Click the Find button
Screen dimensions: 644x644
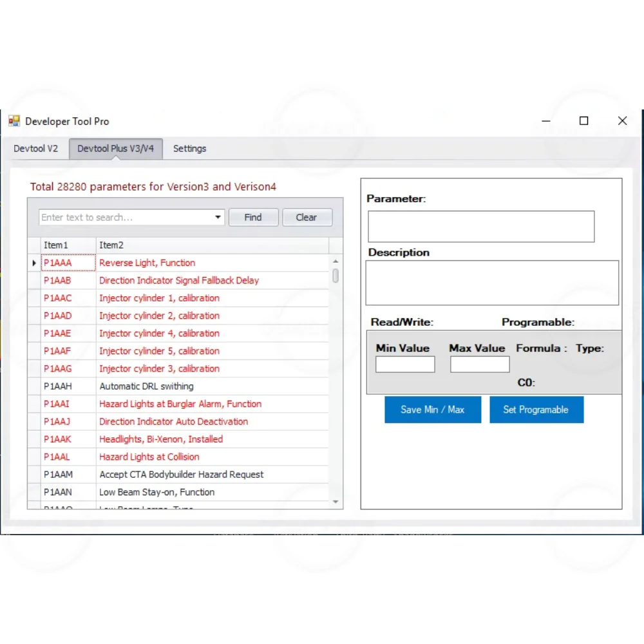point(253,217)
